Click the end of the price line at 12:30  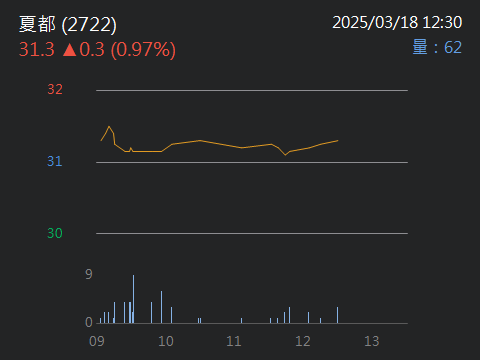click(338, 141)
